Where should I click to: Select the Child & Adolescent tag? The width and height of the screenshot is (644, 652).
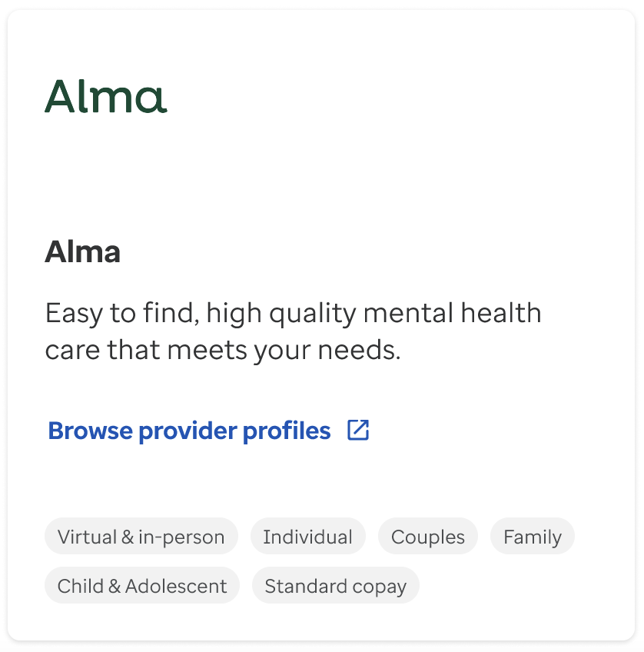(142, 586)
